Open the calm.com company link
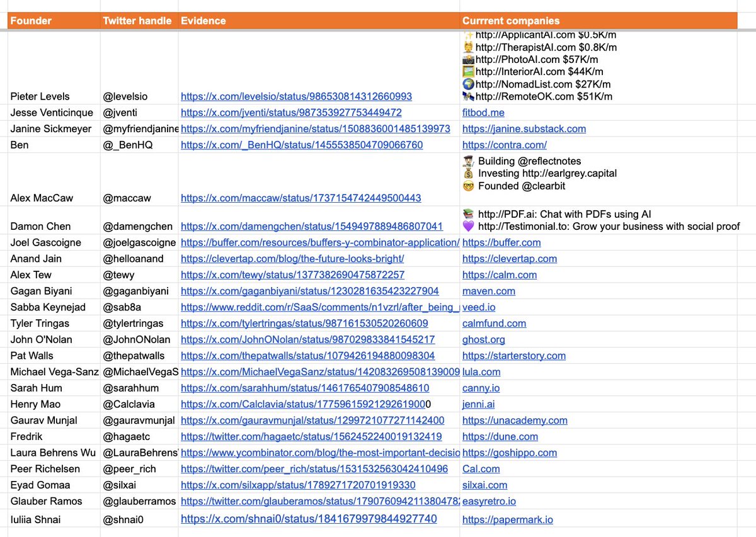756x537 pixels. click(x=500, y=274)
